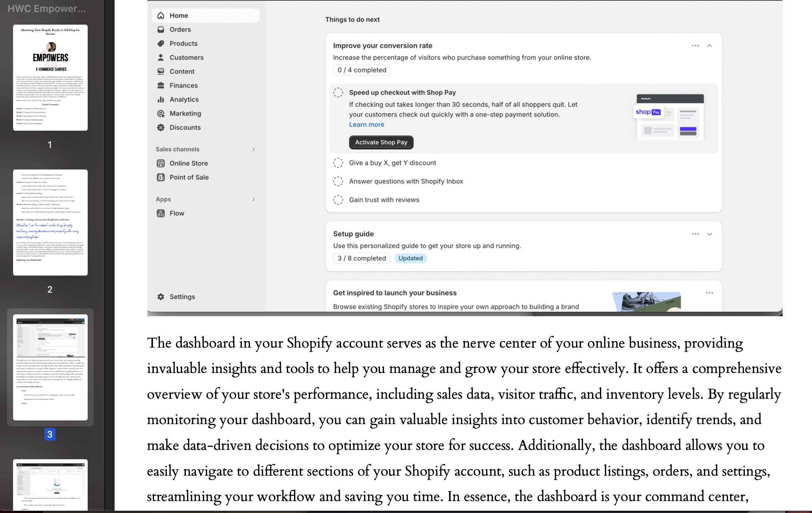Toggle the Speed up checkout circle
This screenshot has height=513, width=812.
point(338,93)
